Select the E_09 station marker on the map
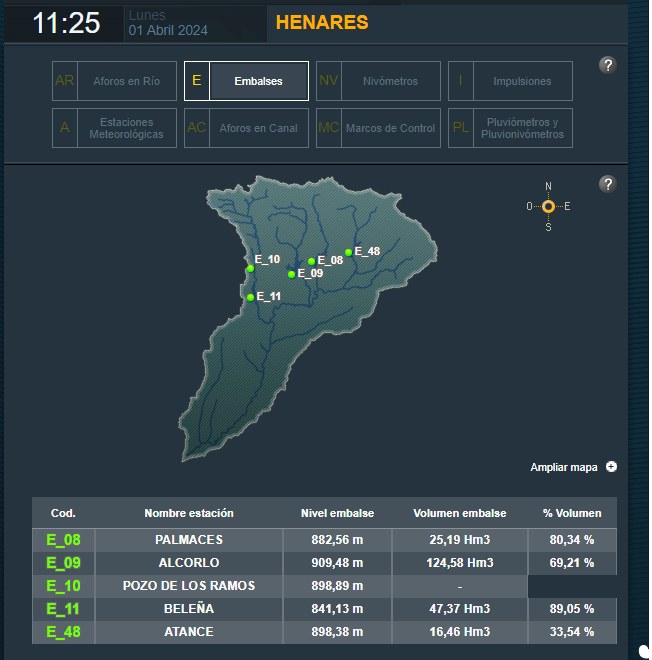Screen dimensions: 652x660 (291, 274)
